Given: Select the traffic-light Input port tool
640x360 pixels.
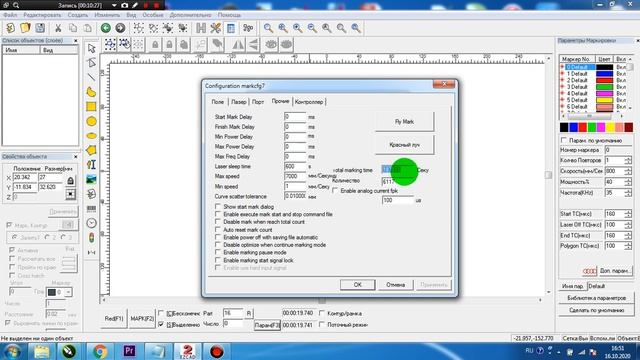Looking at the screenshot, I should tap(91, 238).
